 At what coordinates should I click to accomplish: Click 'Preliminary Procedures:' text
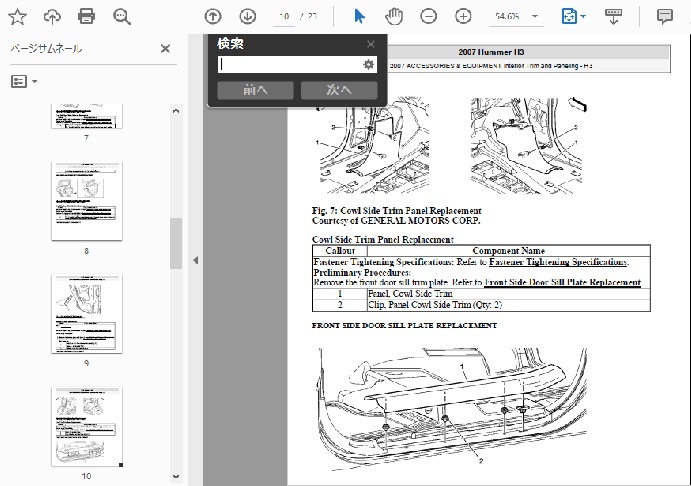coord(362,272)
